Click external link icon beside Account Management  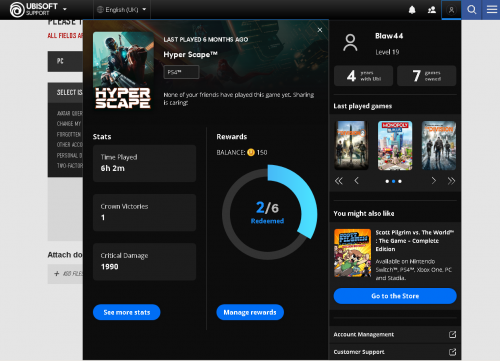452,334
